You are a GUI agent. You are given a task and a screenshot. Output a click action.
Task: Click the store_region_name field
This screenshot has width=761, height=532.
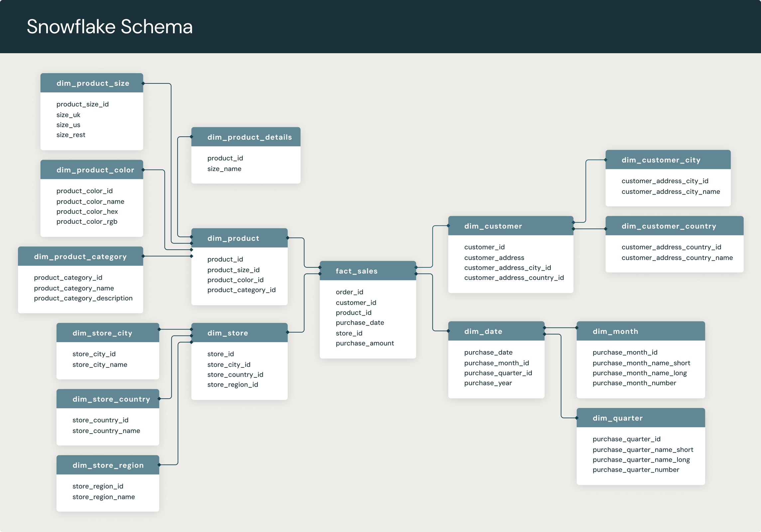[x=104, y=497]
